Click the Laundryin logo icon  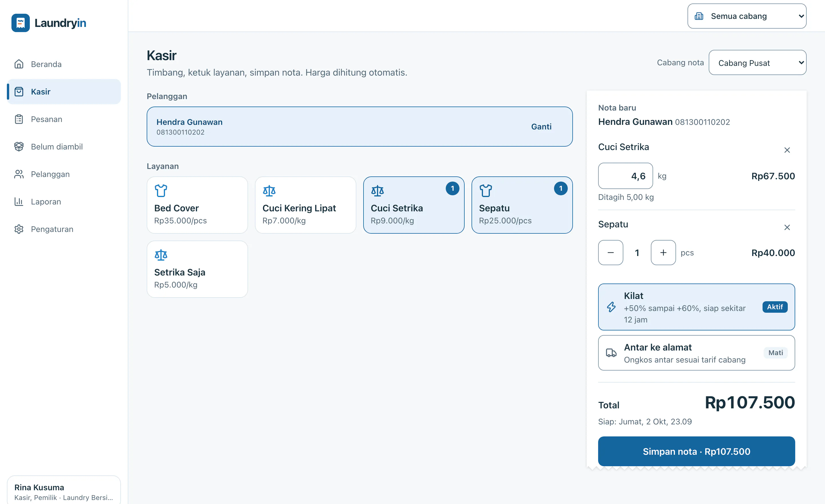pos(20,23)
